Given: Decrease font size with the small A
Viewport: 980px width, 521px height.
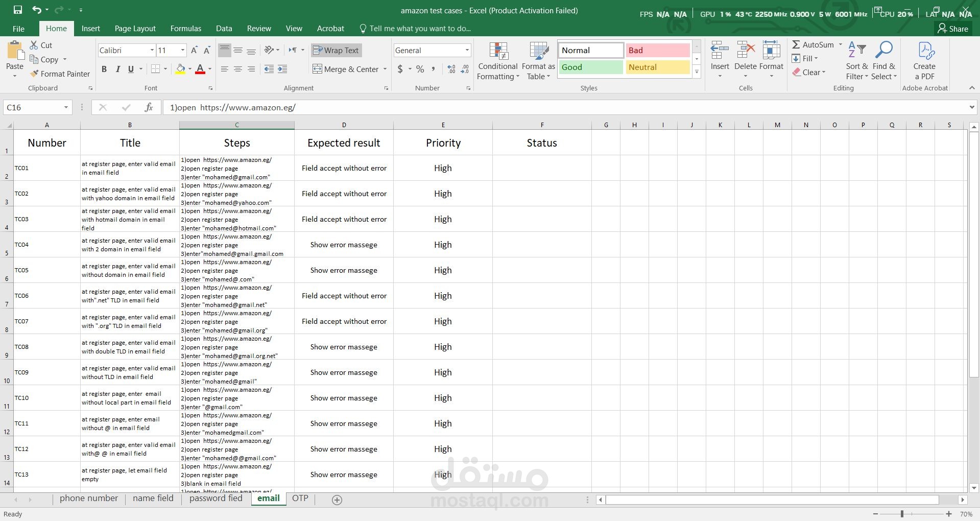Looking at the screenshot, I should [x=207, y=50].
